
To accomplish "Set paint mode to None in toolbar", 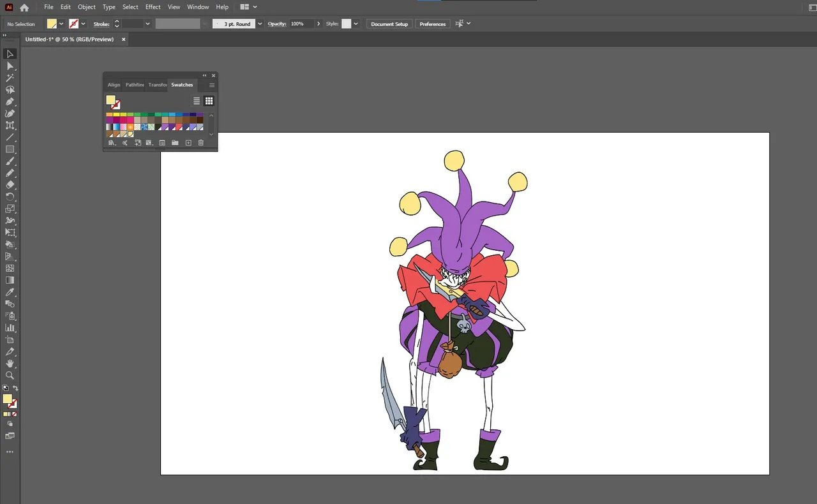I will coord(14,414).
